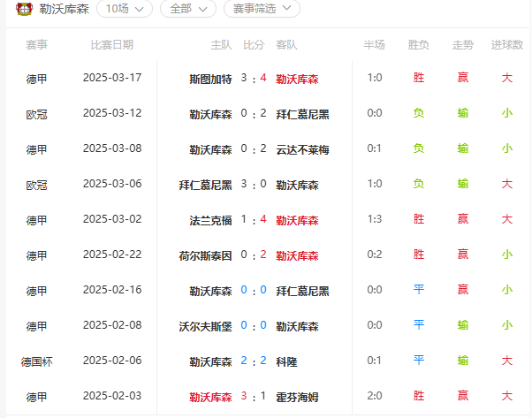The image size is (532, 418).
Task: Click the 胜负 column header
Action: coord(419,45)
